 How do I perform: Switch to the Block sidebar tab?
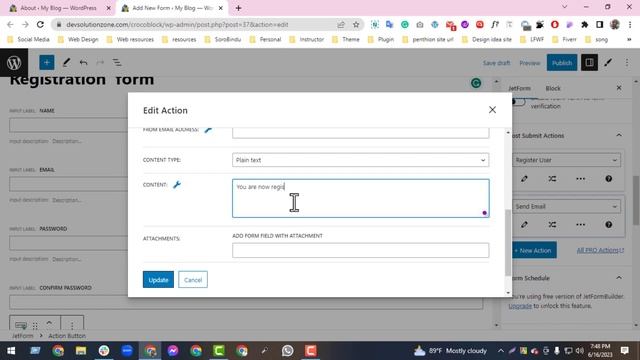click(x=553, y=88)
